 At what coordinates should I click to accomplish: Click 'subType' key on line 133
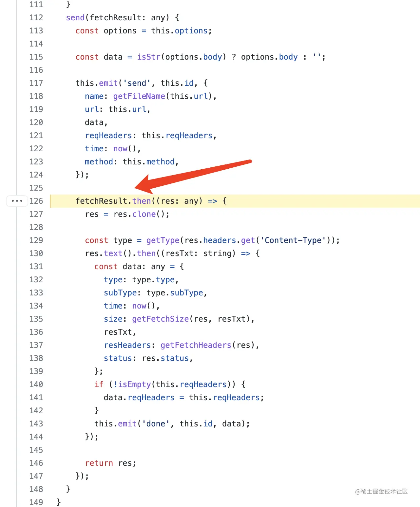(120, 292)
